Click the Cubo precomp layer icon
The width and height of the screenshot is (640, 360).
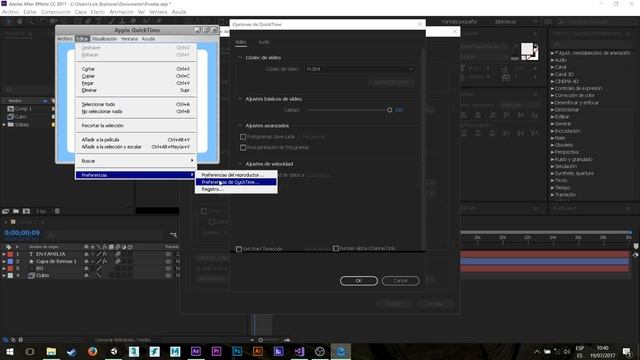point(31,276)
